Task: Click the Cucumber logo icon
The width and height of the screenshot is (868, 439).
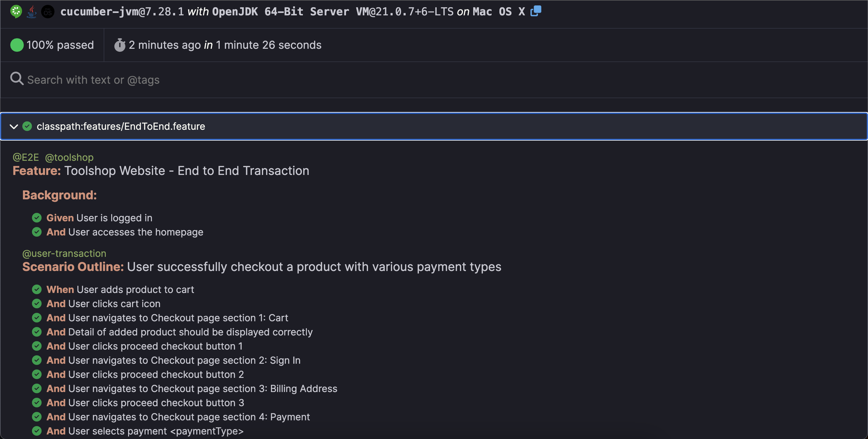Action: 16,12
